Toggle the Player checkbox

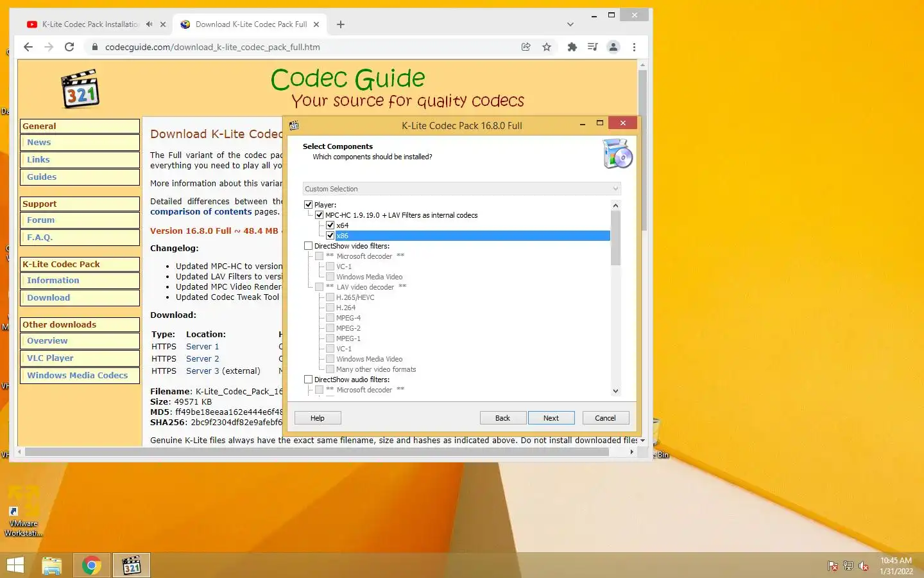(x=309, y=205)
